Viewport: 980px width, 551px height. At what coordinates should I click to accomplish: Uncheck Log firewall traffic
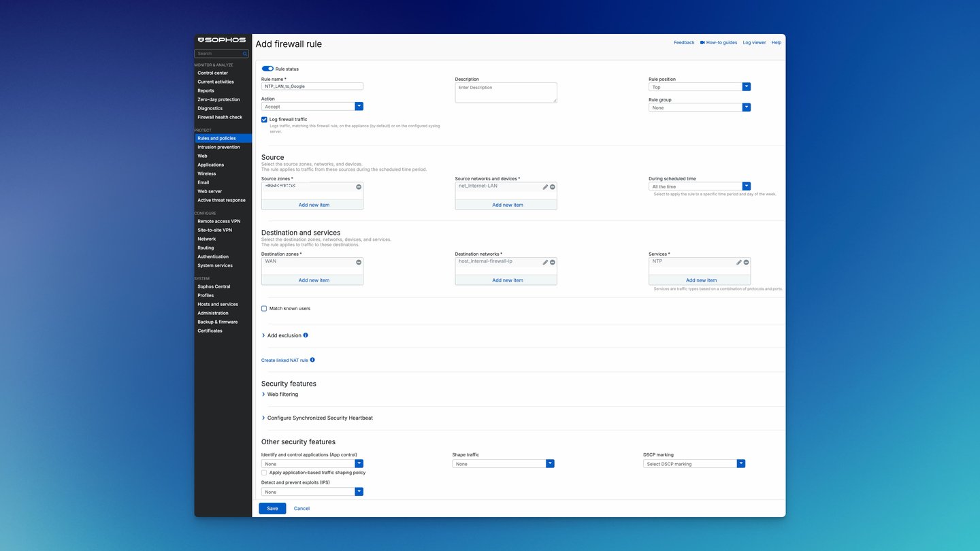tap(264, 119)
